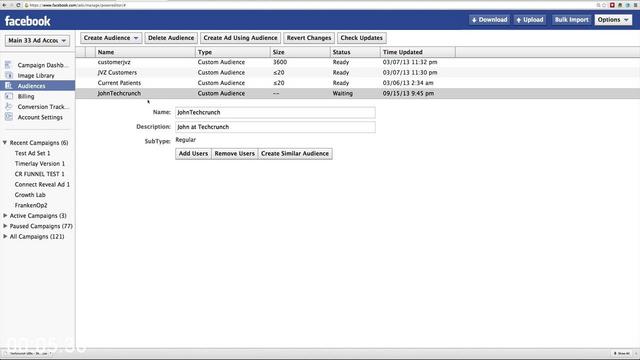Open Campaign Dashboard in sidebar

pyautogui.click(x=43, y=65)
